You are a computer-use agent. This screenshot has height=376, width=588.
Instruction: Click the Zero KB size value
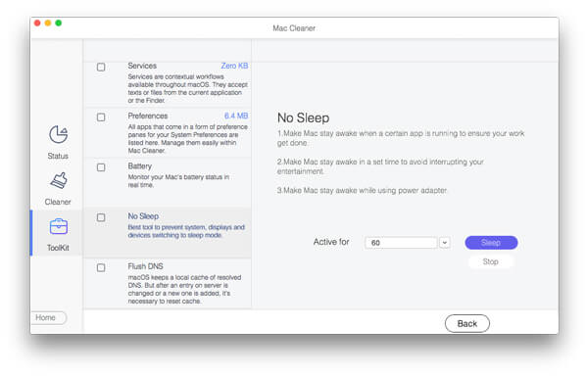click(234, 66)
